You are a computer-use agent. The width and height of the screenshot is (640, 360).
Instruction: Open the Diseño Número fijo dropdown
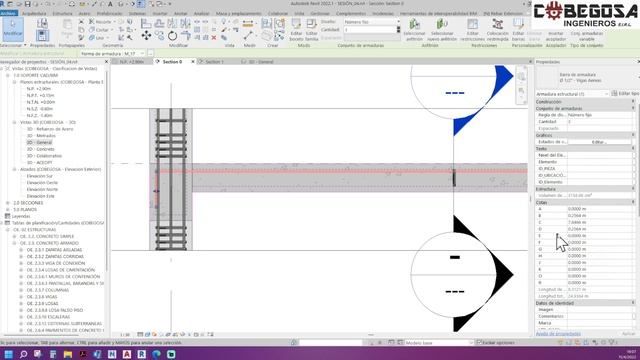372,22
